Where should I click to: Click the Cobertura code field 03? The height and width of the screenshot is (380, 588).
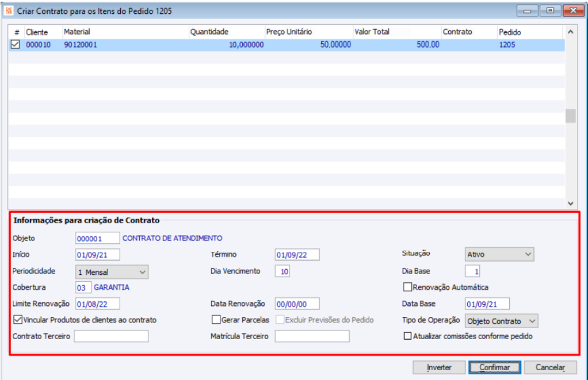[x=83, y=287]
